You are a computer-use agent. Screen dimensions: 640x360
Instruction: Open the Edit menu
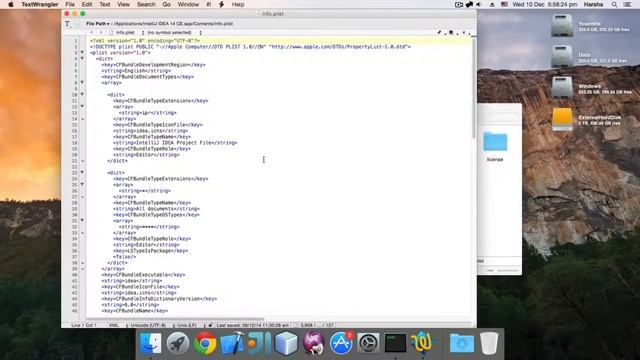coord(87,4)
